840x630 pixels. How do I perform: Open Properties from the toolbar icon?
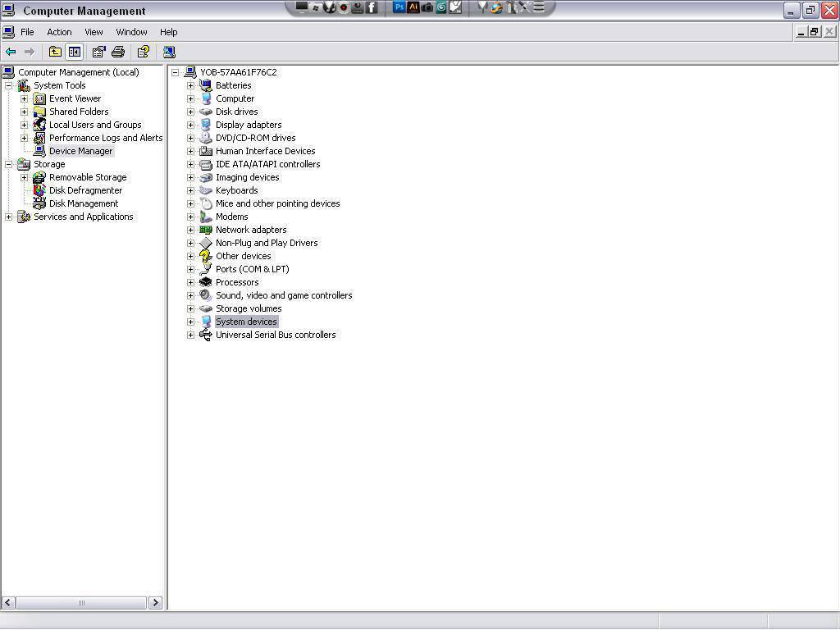pos(98,52)
